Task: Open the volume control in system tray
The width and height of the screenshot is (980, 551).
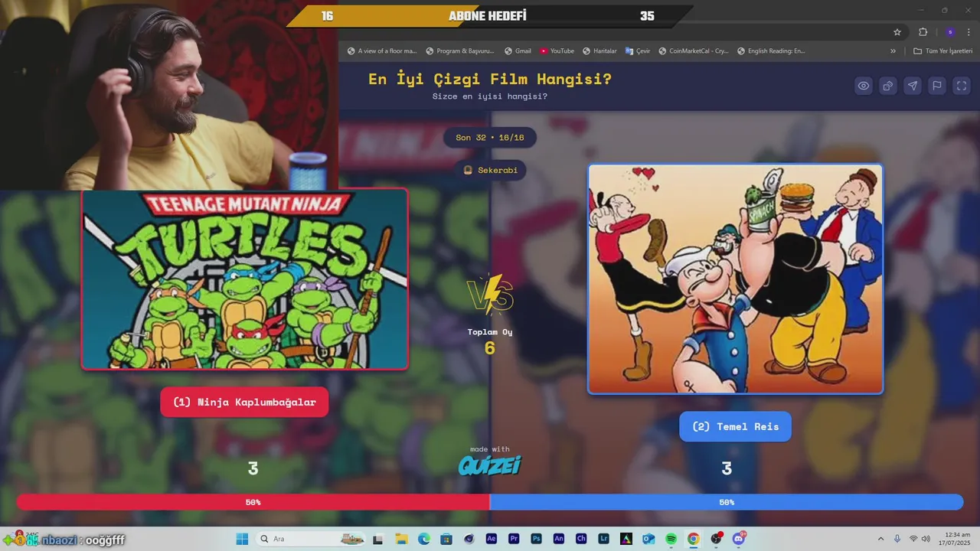Action: (926, 539)
